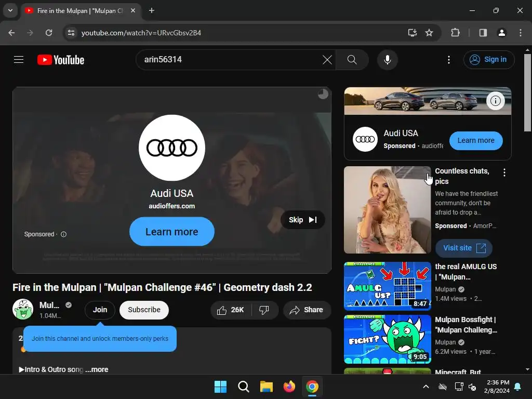The height and width of the screenshot is (399, 532).
Task: Skip the Audi video ad
Action: pos(303,220)
